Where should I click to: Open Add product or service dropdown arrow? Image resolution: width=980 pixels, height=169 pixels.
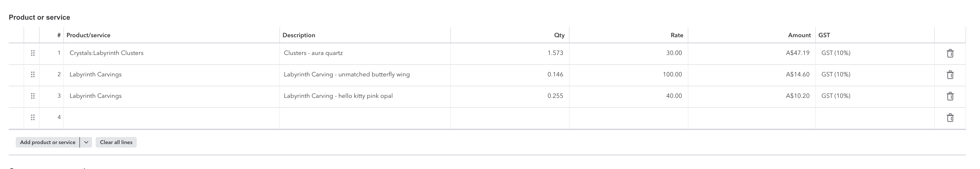[x=86, y=142]
